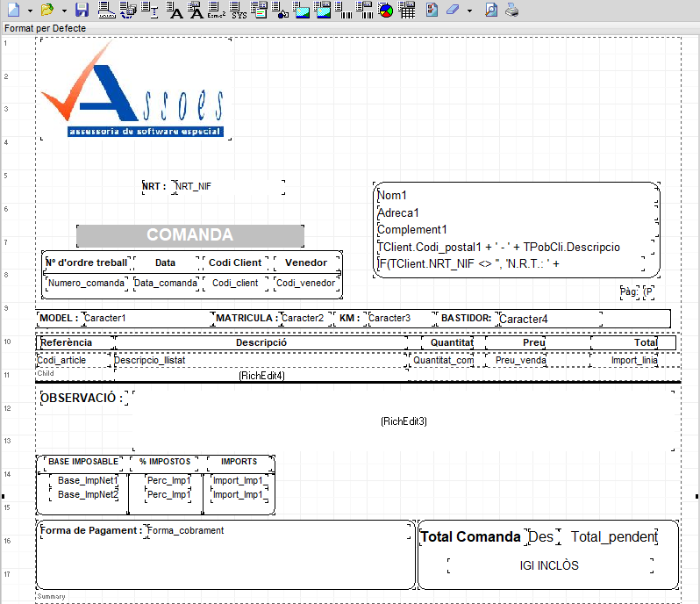Image resolution: width=700 pixels, height=604 pixels.
Task: Select the 'Descripció' column header
Action: (x=261, y=342)
